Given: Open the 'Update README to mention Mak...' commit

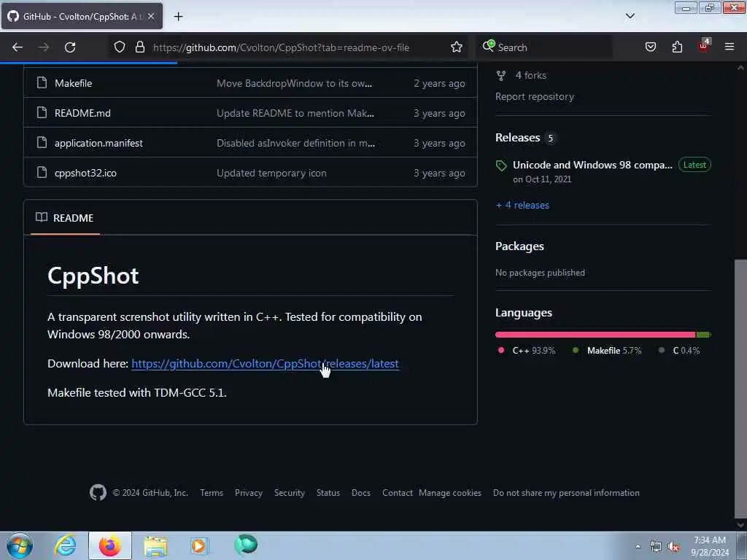Looking at the screenshot, I should 295,113.
